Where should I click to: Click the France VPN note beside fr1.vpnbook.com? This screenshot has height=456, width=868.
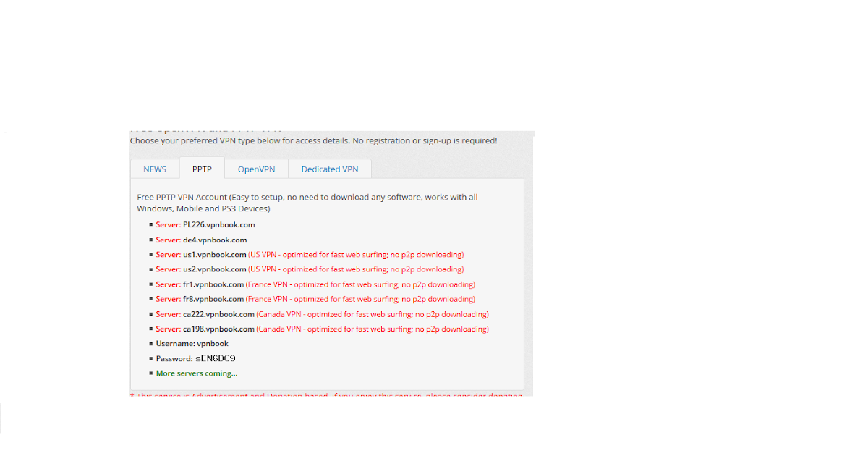360,284
